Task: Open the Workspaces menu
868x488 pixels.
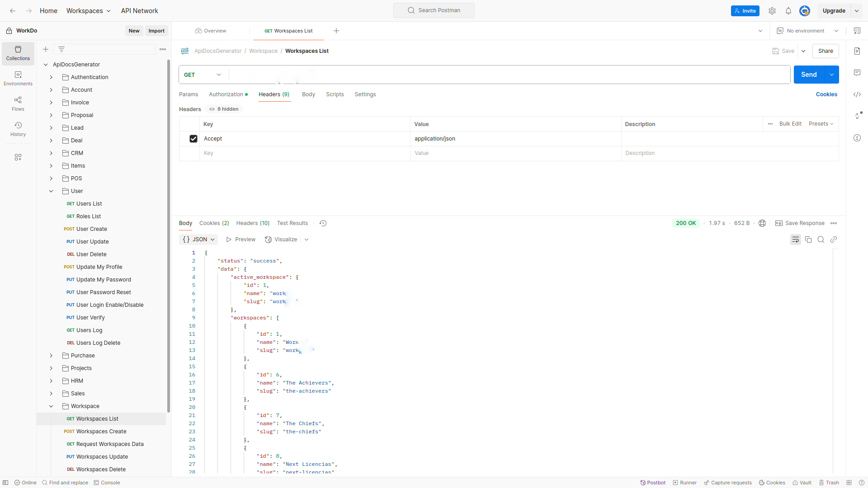Action: tap(89, 11)
